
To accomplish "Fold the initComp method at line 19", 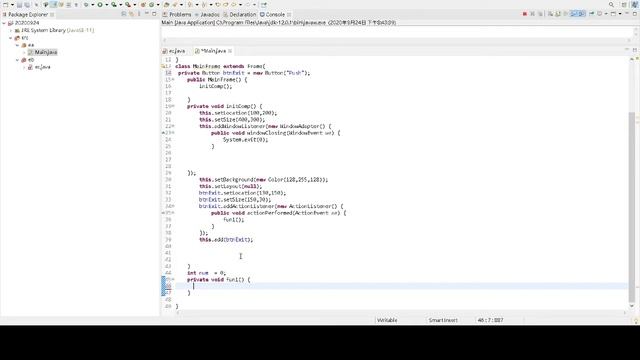I will click(x=173, y=106).
